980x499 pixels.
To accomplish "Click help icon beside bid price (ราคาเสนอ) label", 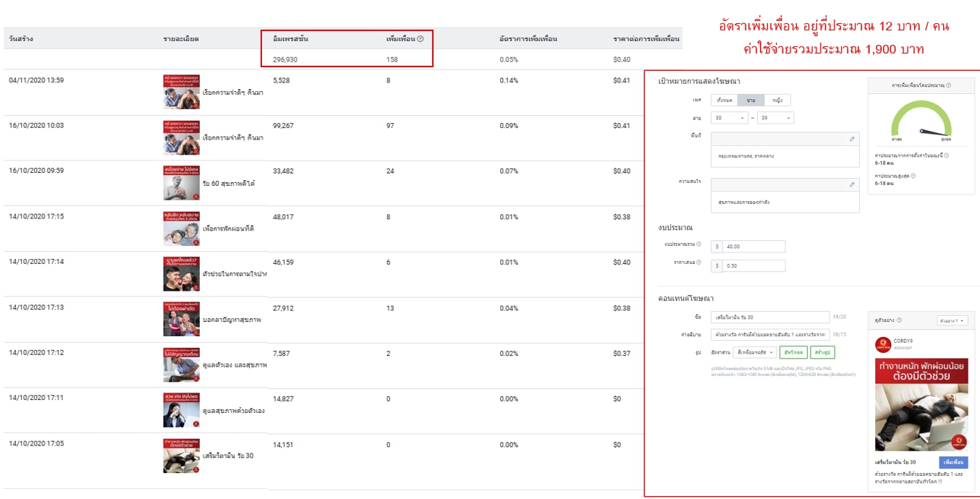I will click(x=698, y=263).
